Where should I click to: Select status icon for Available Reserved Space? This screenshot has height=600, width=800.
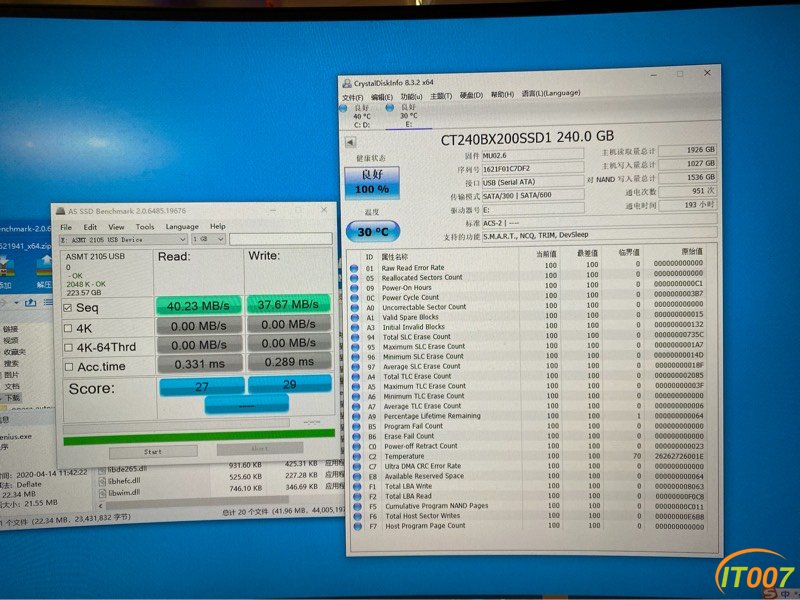(358, 477)
